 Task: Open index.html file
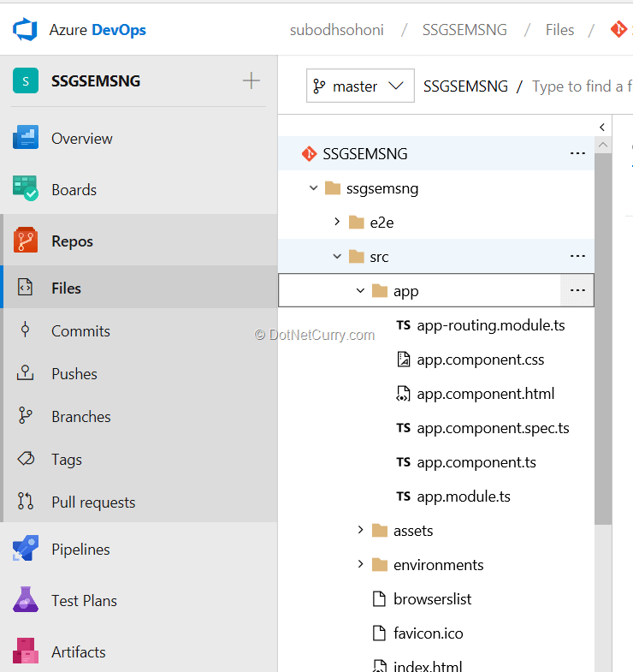point(428,665)
